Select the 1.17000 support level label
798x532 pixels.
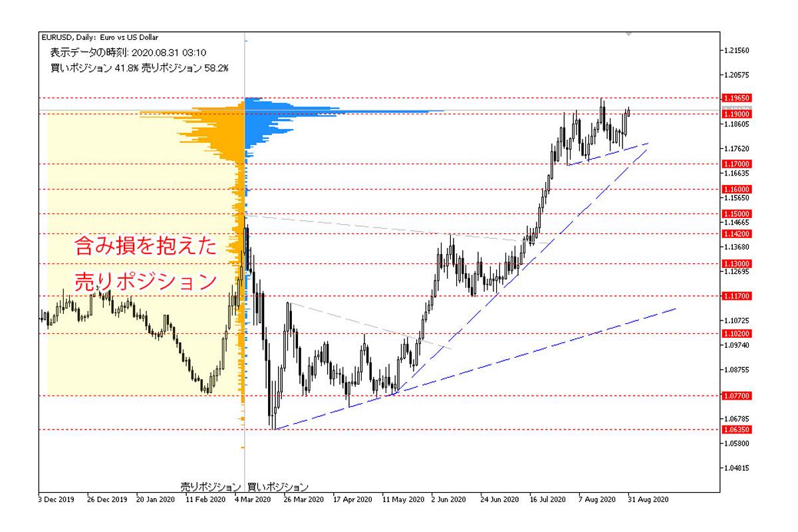point(737,164)
